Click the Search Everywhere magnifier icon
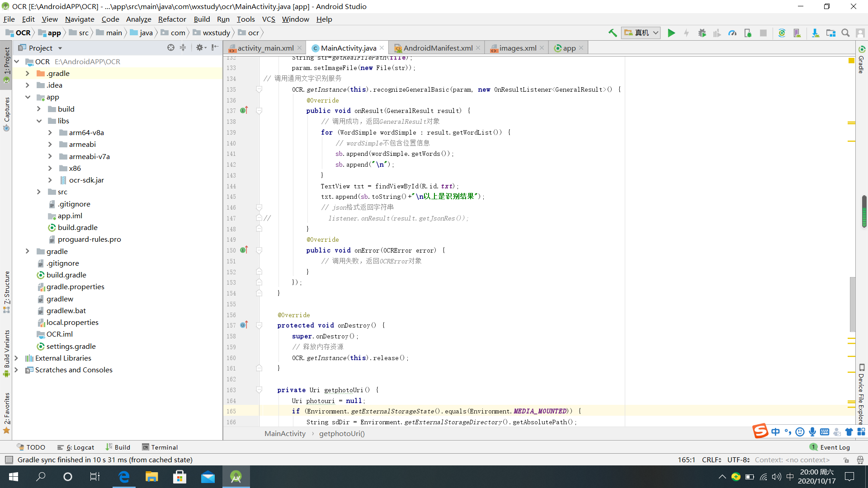Screen dimensions: 868x488 845,33
